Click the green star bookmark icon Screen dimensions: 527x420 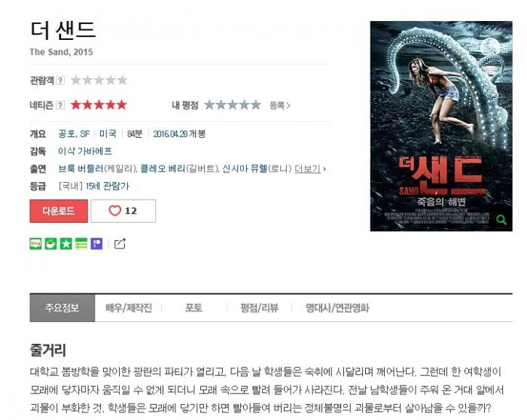tap(66, 244)
